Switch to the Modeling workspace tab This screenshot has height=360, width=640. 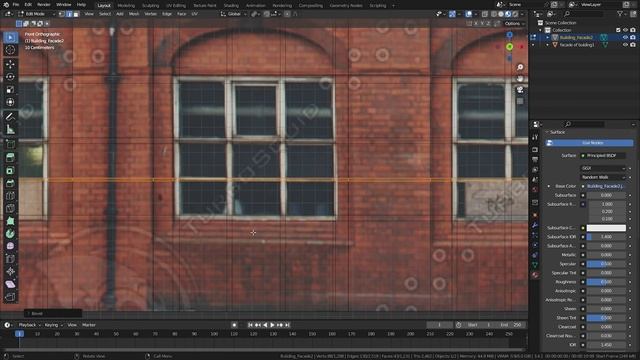126,6
